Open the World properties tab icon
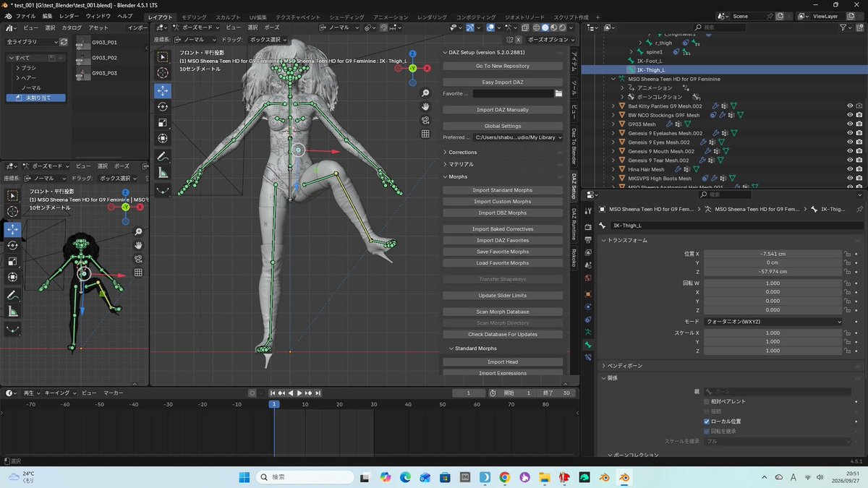868x488 pixels. (x=588, y=278)
